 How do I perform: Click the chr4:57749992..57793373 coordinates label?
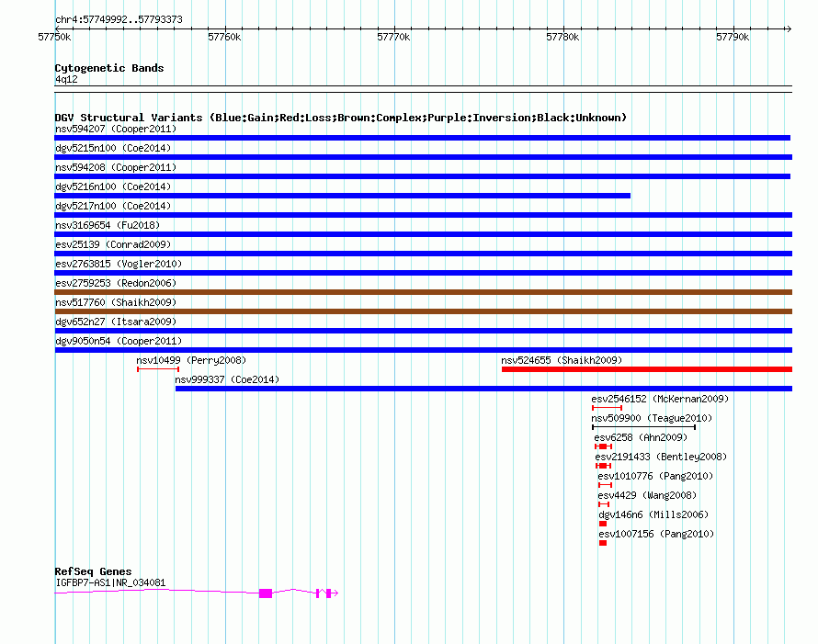[119, 19]
